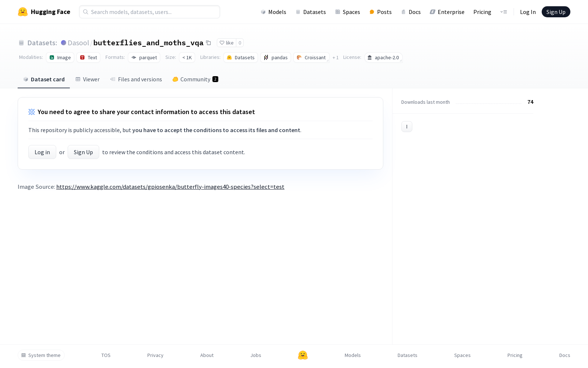This screenshot has width=588, height=368.
Task: Focus the search models input field
Action: pyautogui.click(x=150, y=12)
